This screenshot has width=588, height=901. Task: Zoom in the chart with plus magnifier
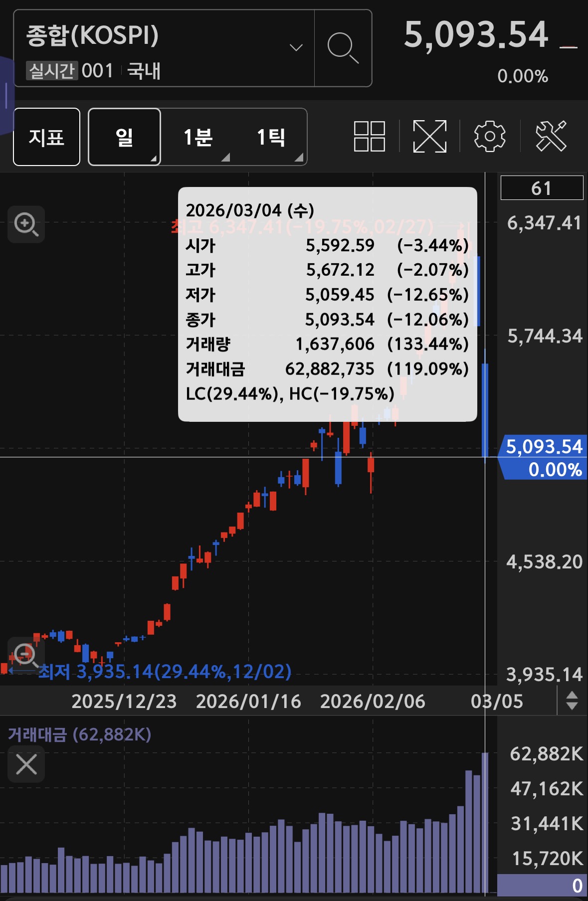tap(26, 224)
